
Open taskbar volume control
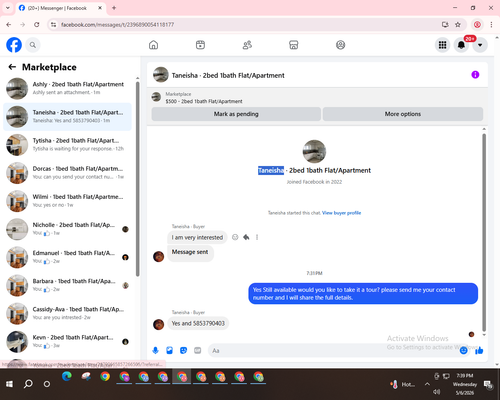[x=437, y=392]
